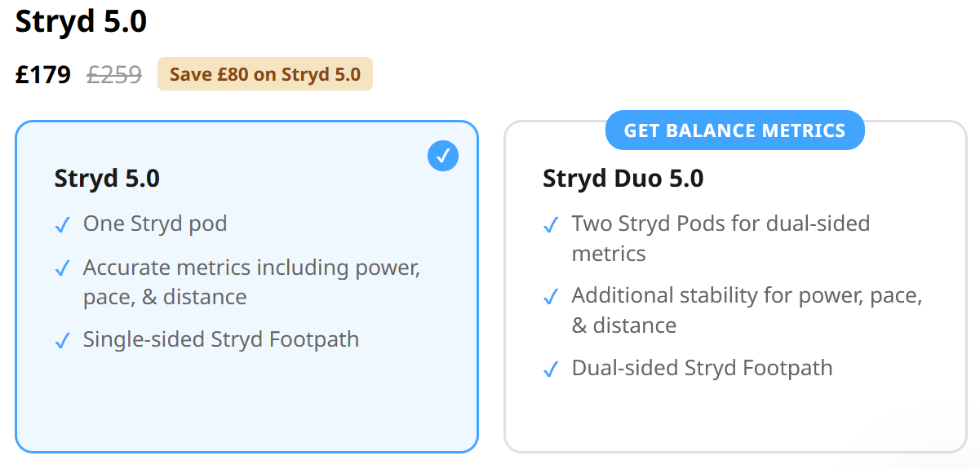
Task: Click the main Stryd 5.0 page title
Action: click(x=81, y=22)
